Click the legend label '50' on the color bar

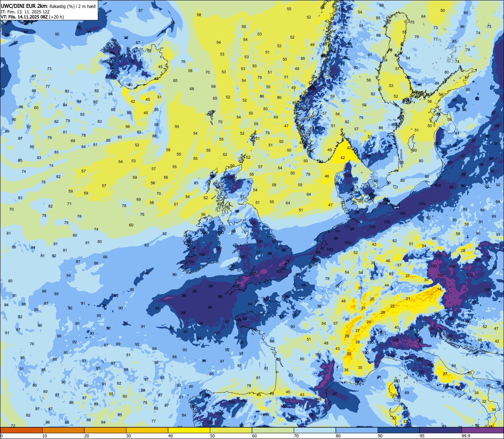point(212,436)
